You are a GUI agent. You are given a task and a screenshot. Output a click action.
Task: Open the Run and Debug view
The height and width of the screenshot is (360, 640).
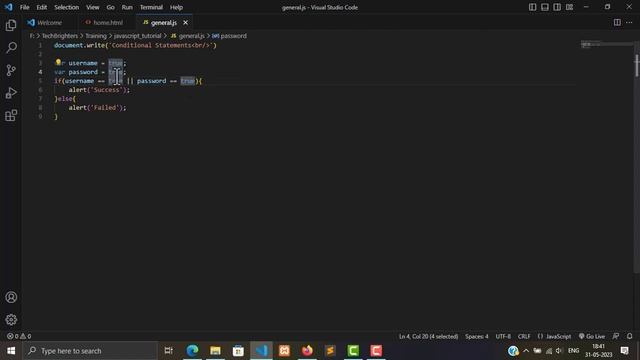11,93
